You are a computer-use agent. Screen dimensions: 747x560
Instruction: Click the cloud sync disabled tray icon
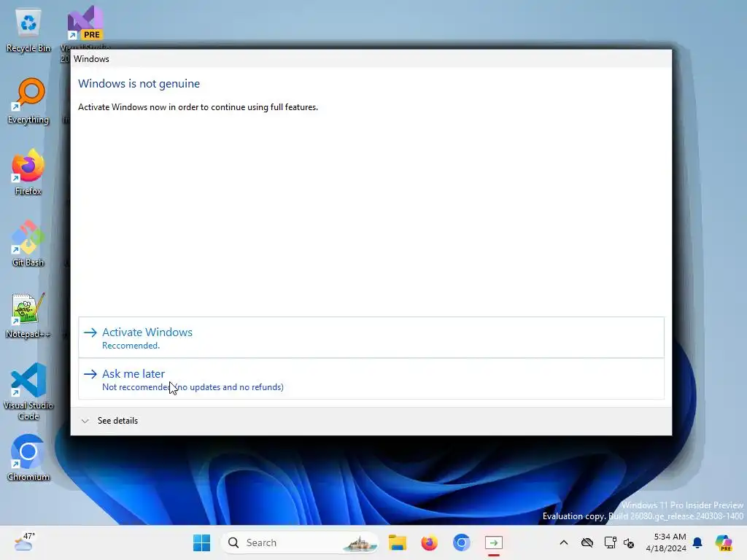587,542
